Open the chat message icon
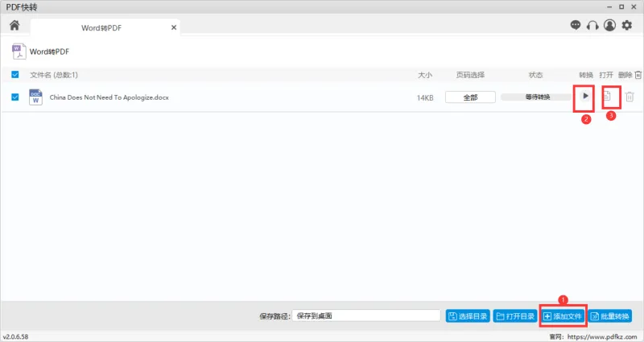 576,26
